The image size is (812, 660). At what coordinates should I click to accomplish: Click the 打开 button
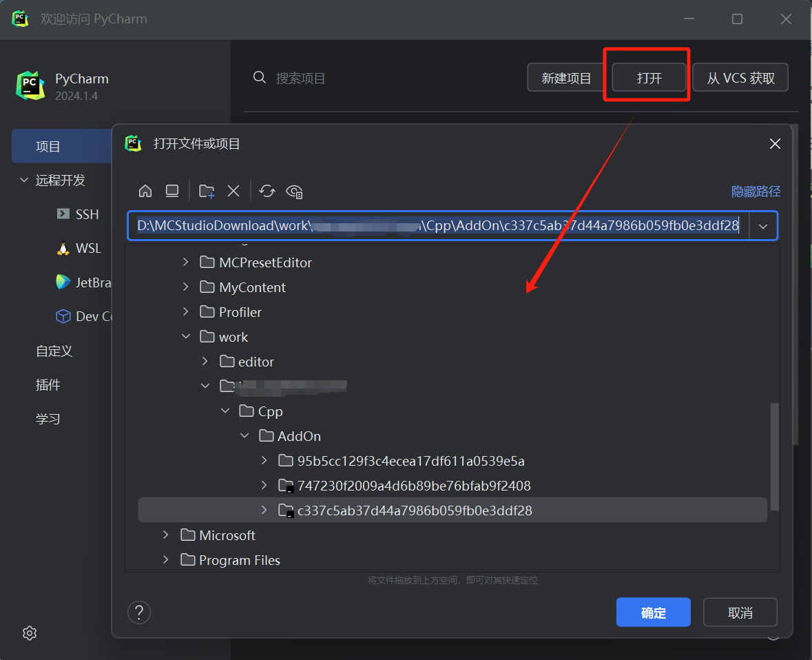pos(649,78)
